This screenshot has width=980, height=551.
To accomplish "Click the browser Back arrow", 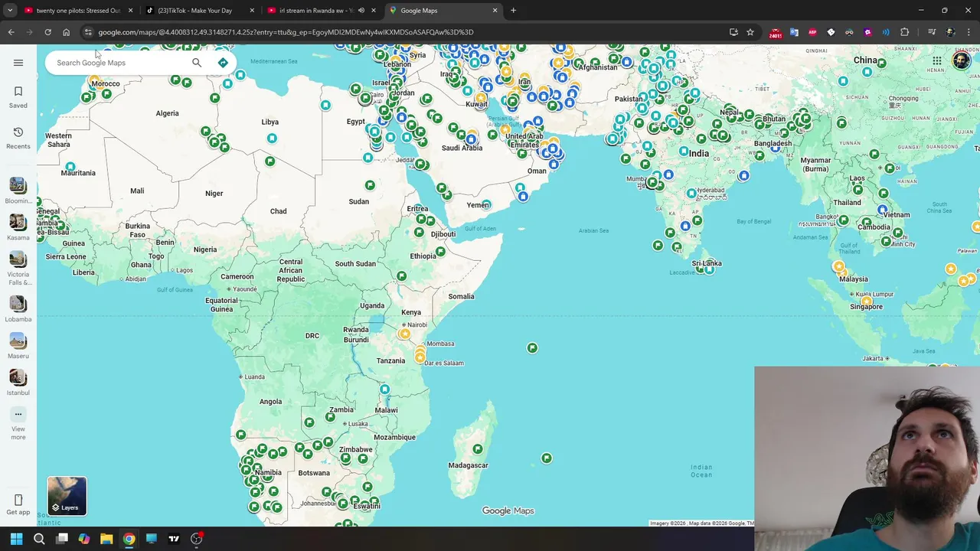I will (x=11, y=32).
